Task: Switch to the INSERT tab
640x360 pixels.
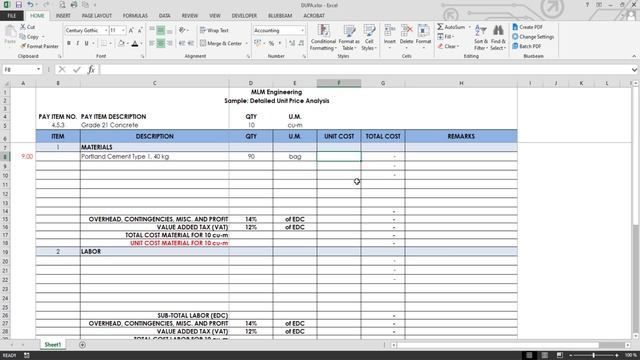Action: 63,16
